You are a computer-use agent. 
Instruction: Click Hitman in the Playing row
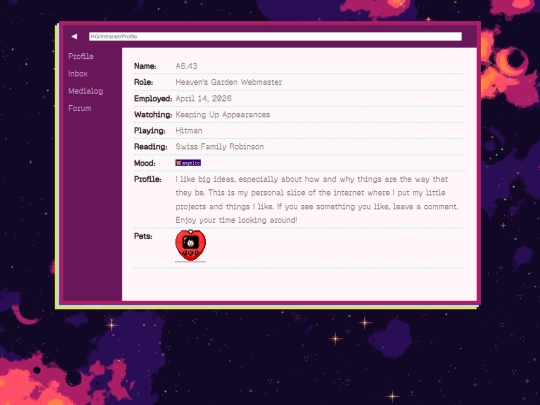[x=189, y=131]
